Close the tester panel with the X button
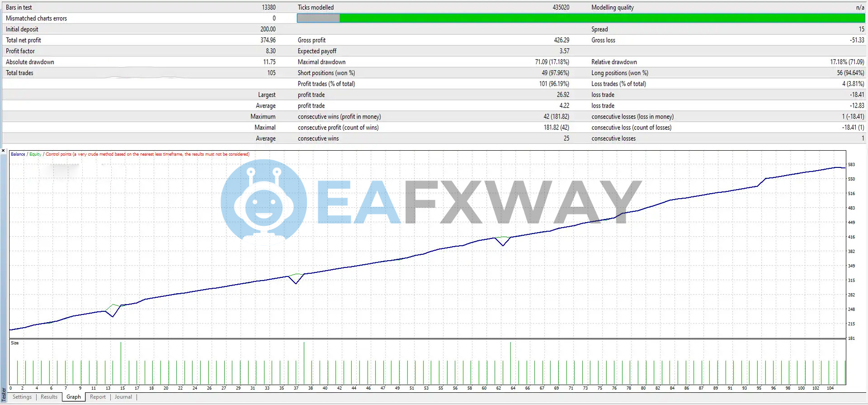The width and height of the screenshot is (868, 405). tap(3, 151)
